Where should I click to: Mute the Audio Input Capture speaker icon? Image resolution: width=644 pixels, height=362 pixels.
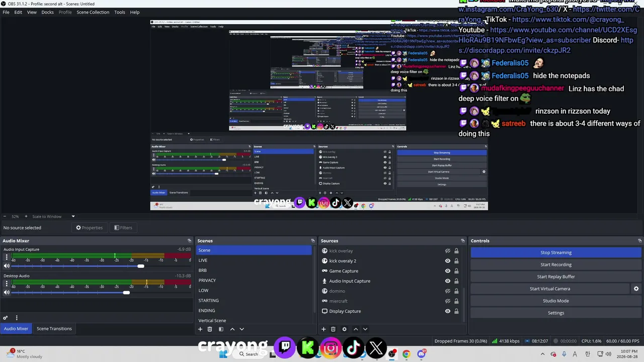click(x=7, y=266)
